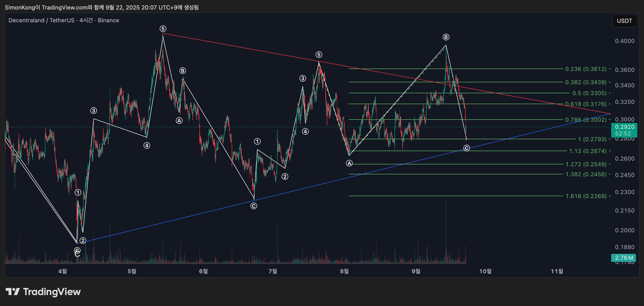This screenshot has width=644, height=306.
Task: Click the leftmost ⑤ wave label at the May peak
Action: click(x=163, y=29)
